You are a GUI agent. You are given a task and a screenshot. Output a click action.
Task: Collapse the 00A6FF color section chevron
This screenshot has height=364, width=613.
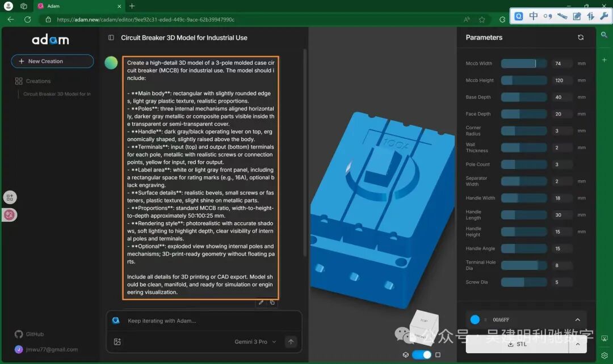(x=578, y=319)
